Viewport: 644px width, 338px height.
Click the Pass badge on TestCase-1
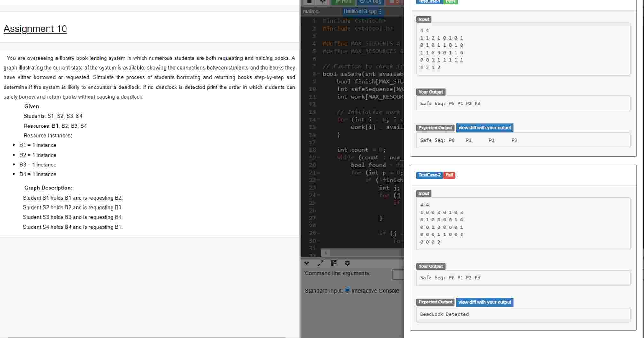tap(449, 2)
